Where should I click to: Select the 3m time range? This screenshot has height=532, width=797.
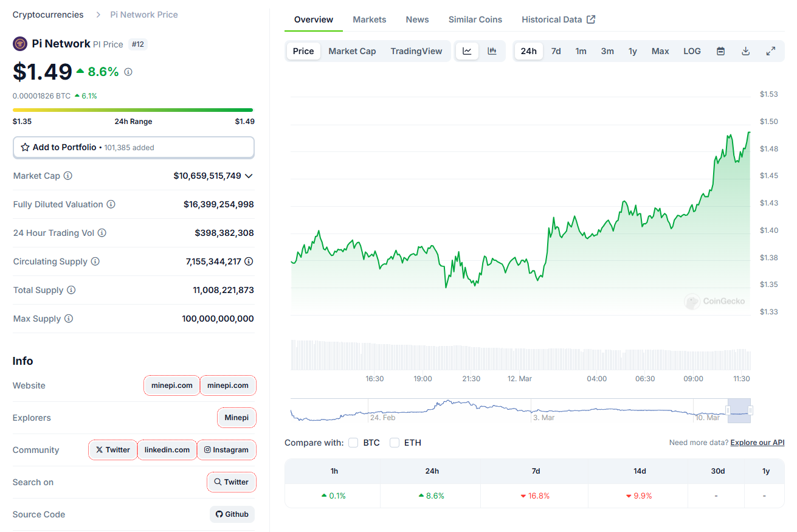pos(607,51)
